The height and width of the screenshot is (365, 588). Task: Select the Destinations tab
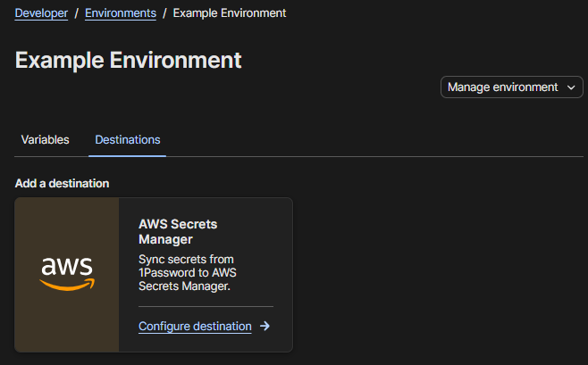pyautogui.click(x=128, y=140)
